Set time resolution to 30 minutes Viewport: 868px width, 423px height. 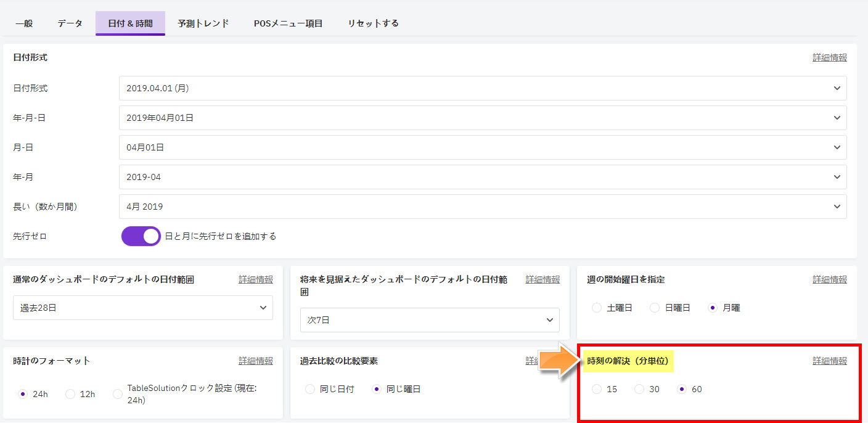coord(639,389)
